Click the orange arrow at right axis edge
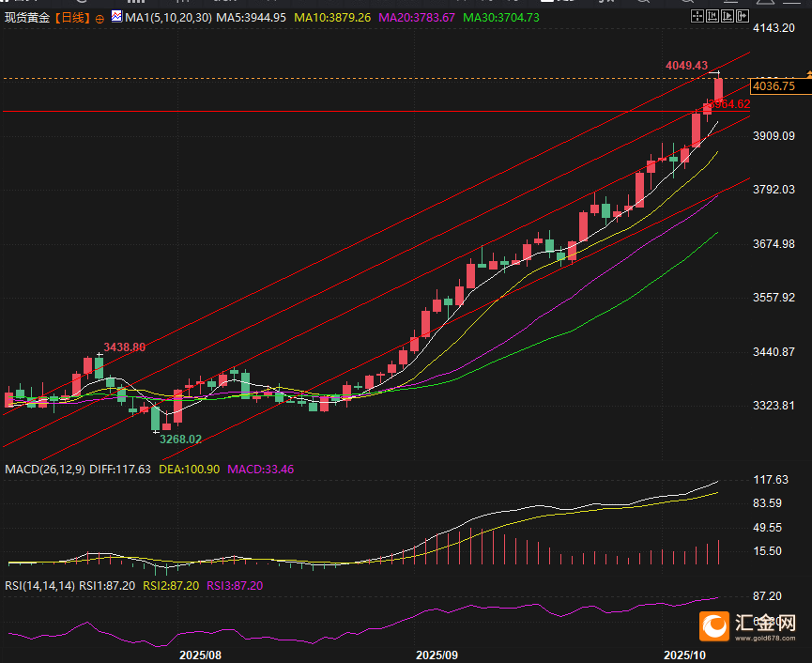 tap(808, 74)
